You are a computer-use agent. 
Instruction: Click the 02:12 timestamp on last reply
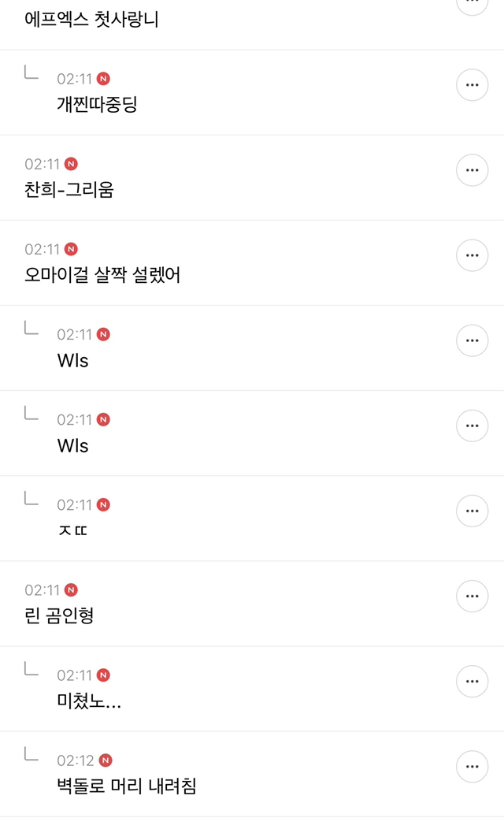point(76,760)
